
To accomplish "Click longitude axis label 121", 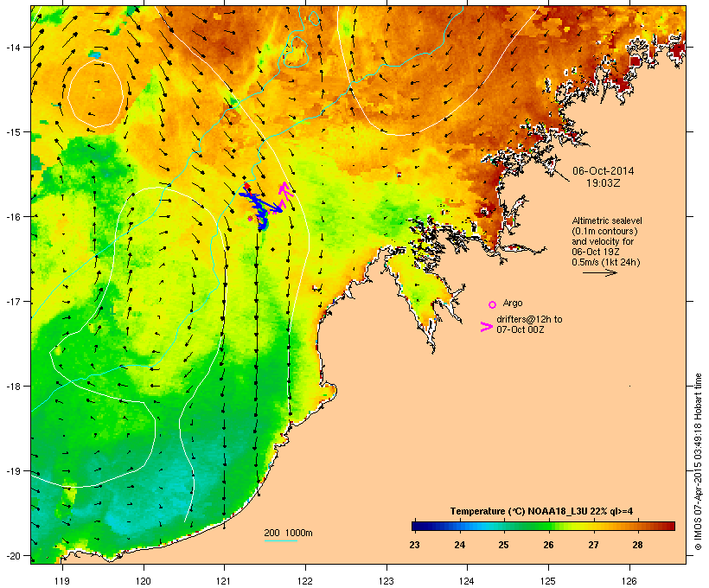I will tap(224, 581).
